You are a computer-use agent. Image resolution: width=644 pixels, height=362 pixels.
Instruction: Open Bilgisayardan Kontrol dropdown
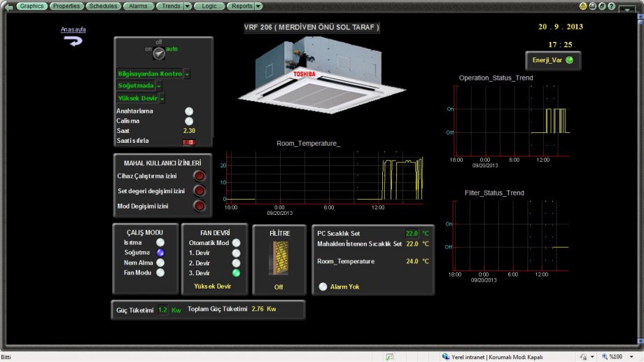(187, 74)
